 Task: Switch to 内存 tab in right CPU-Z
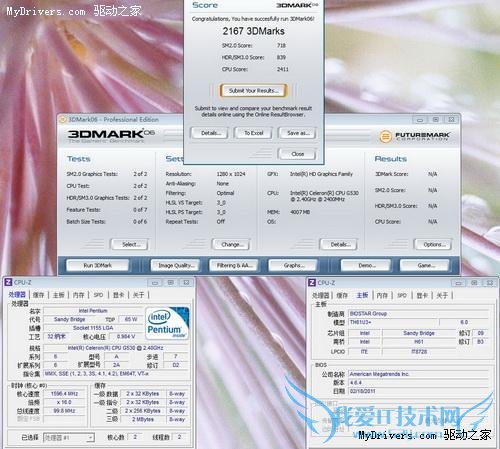pyautogui.click(x=382, y=295)
